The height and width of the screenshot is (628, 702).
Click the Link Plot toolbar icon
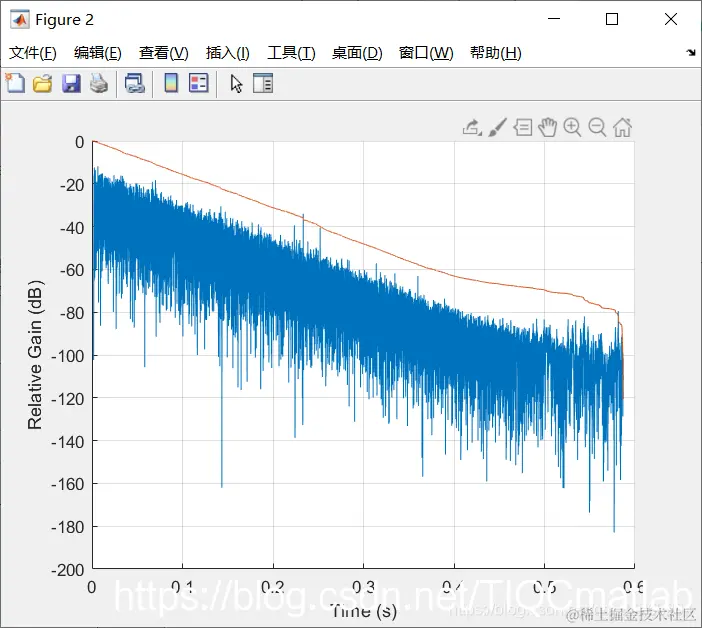coord(135,83)
